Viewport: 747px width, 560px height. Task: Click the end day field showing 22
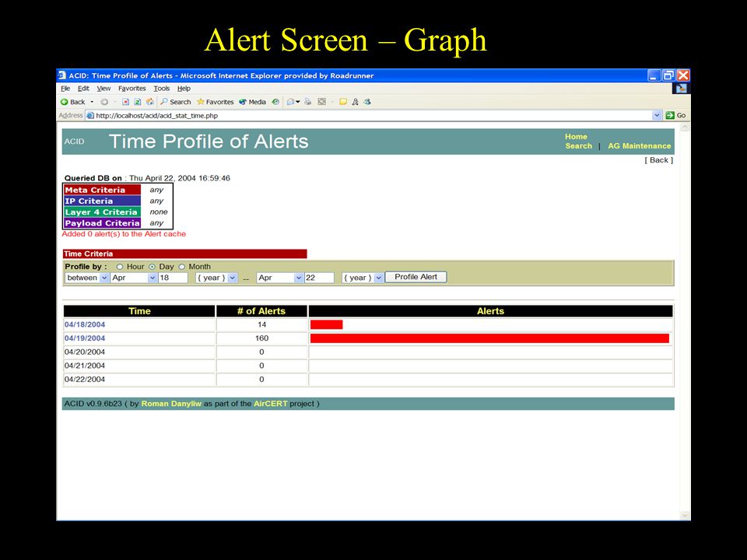(x=319, y=278)
